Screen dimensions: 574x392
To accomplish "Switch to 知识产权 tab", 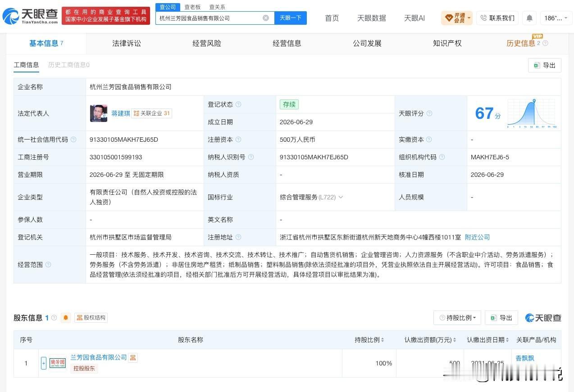I will (447, 43).
